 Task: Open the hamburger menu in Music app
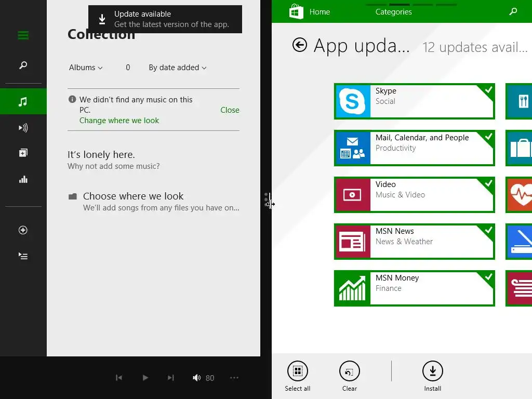pos(23,35)
